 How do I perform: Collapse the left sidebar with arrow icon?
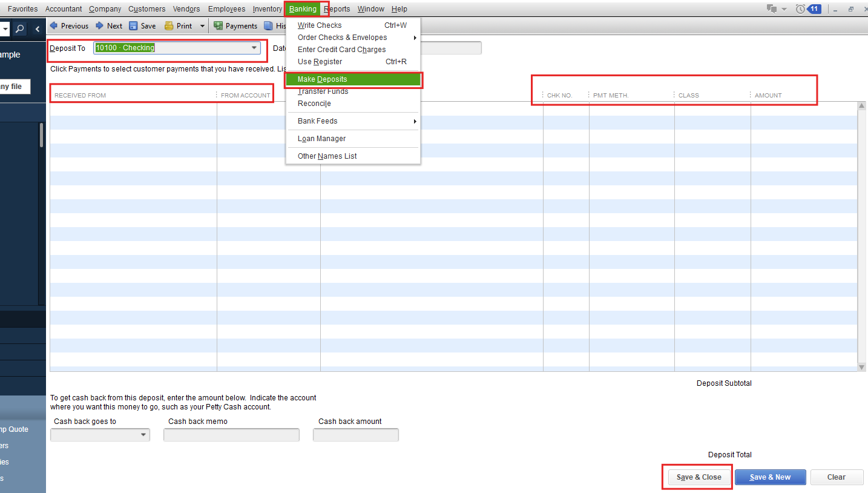pos(38,29)
